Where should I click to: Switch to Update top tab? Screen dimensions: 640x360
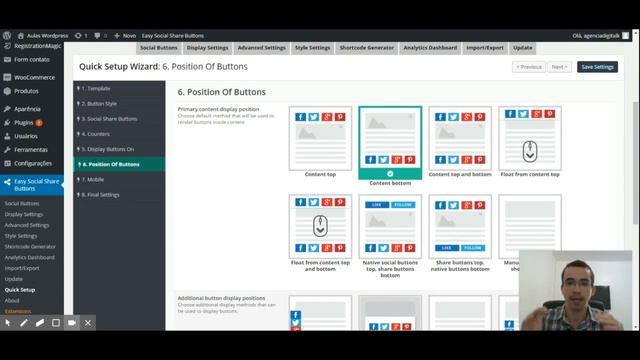[x=522, y=48]
